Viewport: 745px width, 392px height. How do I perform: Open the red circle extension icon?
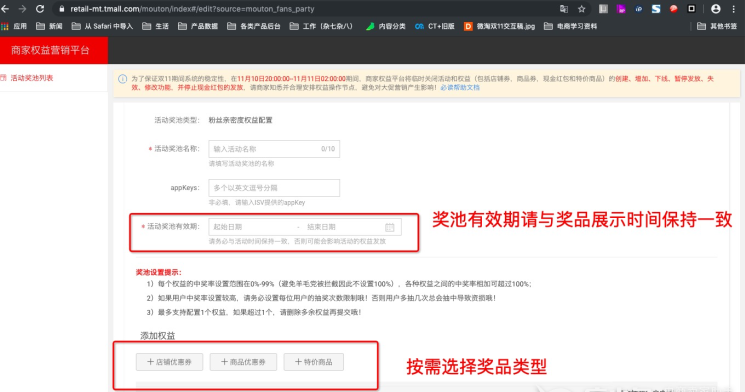pyautogui.click(x=674, y=9)
